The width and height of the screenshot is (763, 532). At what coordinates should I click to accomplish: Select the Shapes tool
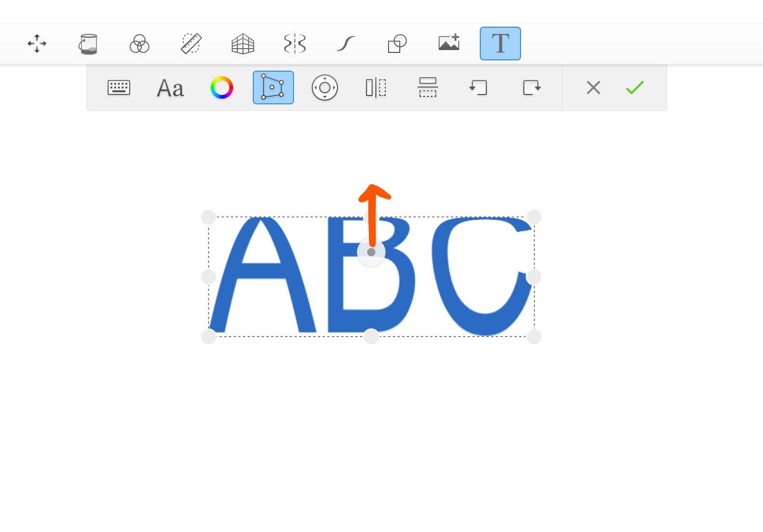[x=397, y=44]
